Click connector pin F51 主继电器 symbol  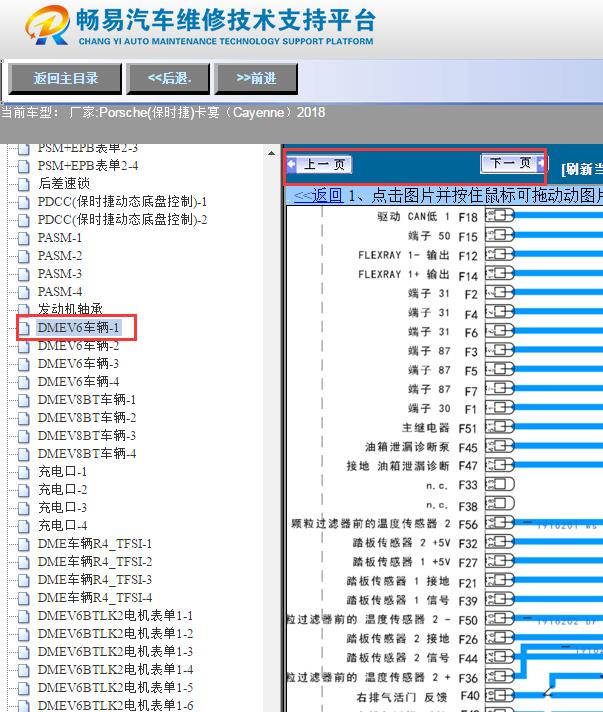tap(499, 426)
